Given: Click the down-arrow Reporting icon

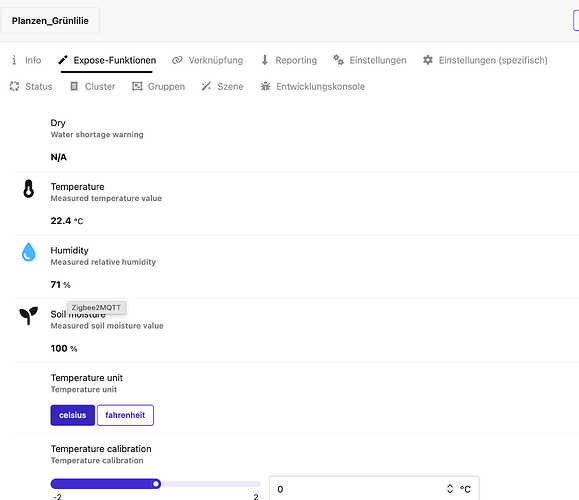Looking at the screenshot, I should click(264, 60).
